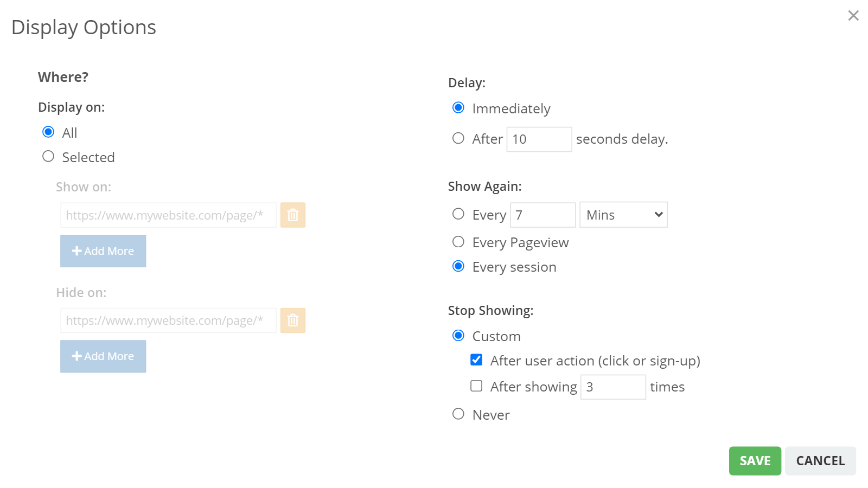This screenshot has width=868, height=488.
Task: Select the After seconds delay radio
Action: [458, 138]
